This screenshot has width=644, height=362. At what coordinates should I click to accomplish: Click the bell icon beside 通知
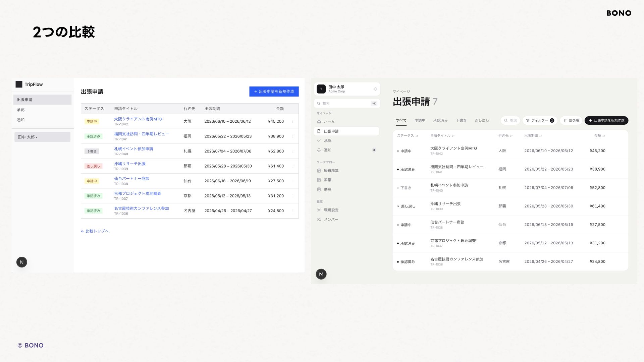click(x=319, y=150)
